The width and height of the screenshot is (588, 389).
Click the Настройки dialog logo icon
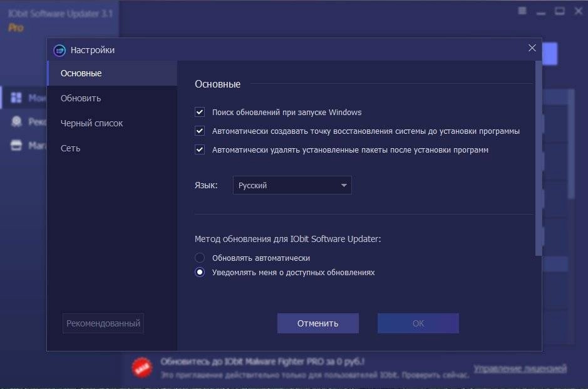tap(59, 50)
